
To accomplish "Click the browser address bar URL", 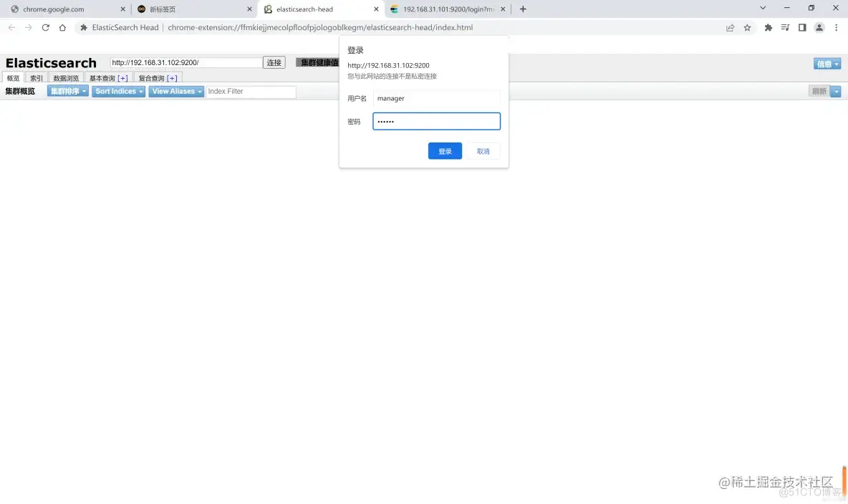I will (x=320, y=28).
